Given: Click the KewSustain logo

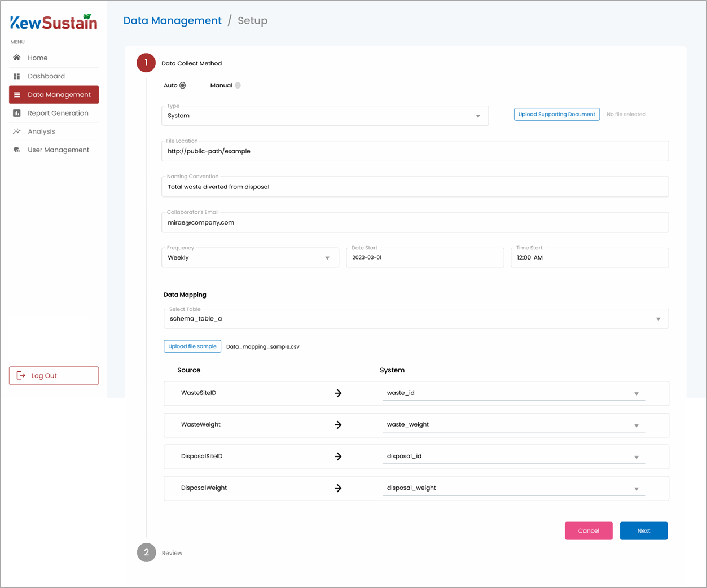Looking at the screenshot, I should (54, 22).
